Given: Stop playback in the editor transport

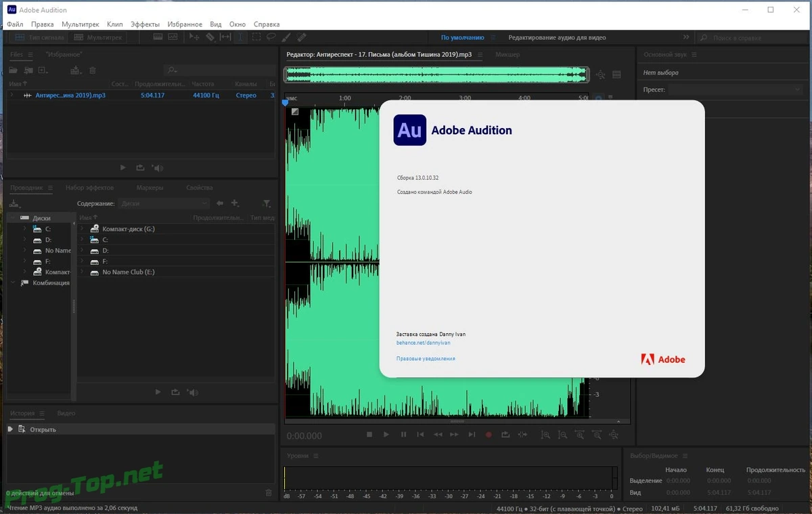Looking at the screenshot, I should (369, 434).
